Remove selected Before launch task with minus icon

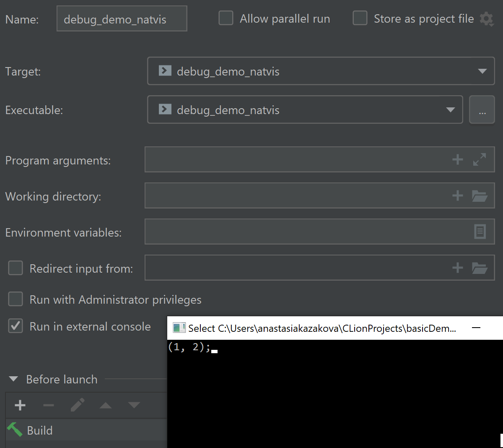(x=49, y=405)
